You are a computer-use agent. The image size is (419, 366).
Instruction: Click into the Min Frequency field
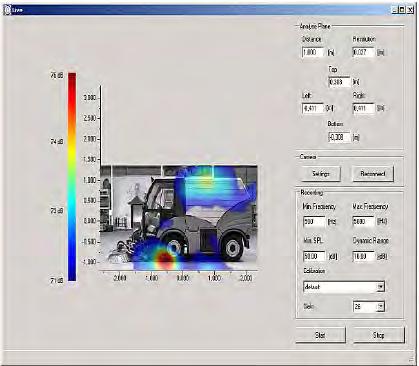coord(314,221)
